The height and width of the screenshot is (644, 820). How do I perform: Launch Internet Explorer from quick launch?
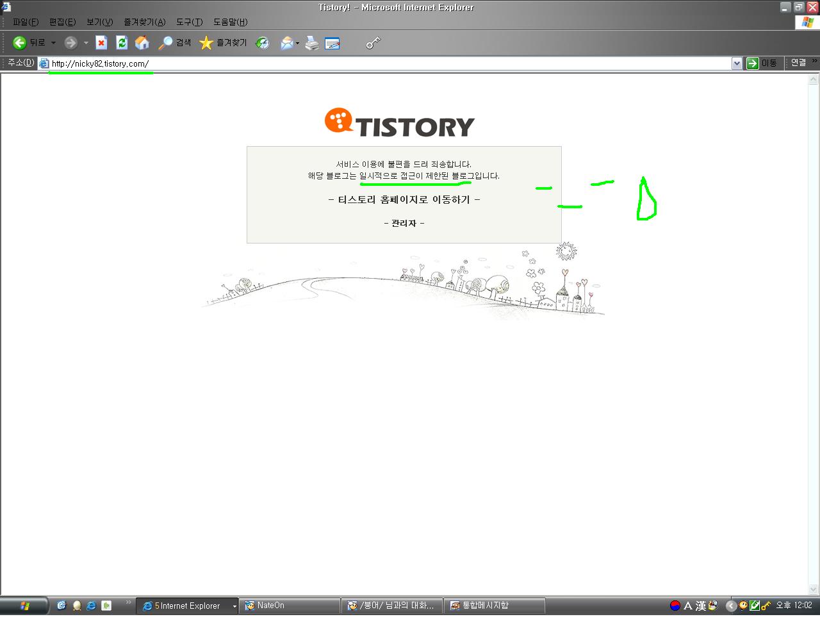click(x=91, y=605)
